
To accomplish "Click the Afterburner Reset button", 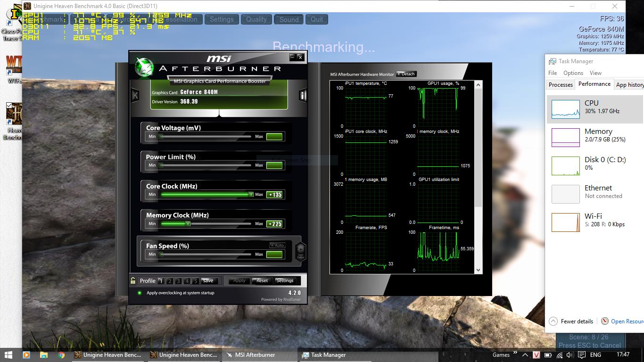I will [262, 280].
